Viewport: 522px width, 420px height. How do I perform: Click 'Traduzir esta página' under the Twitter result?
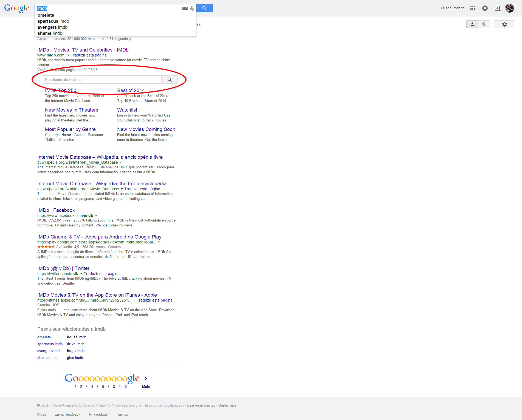coord(101,274)
